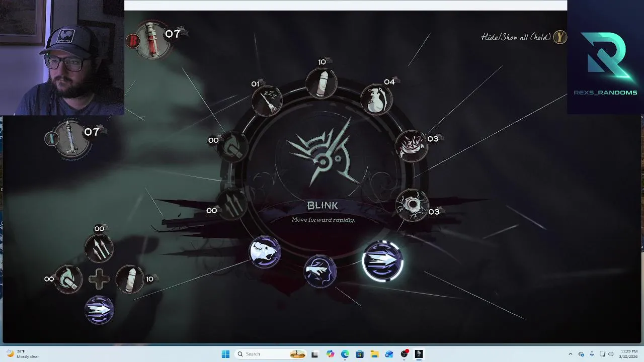Equip the sticky grenade beside the grenade
Screen dimensions: 644x362
click(411, 145)
